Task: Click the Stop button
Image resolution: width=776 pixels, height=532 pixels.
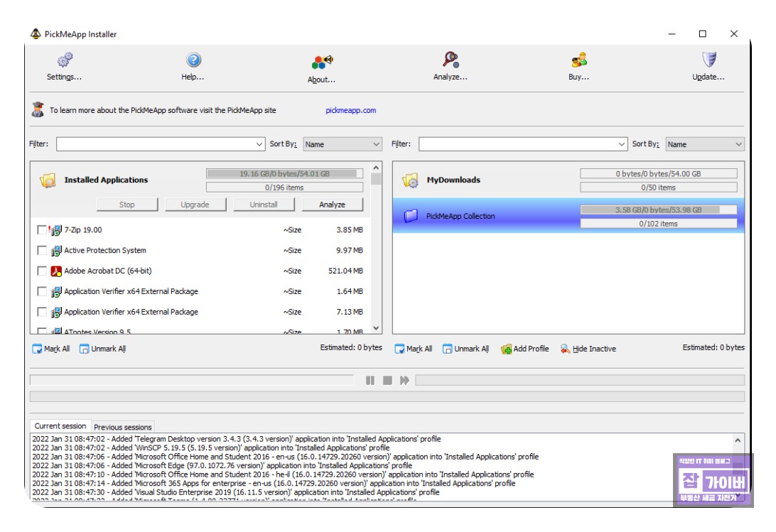Action: 127,205
